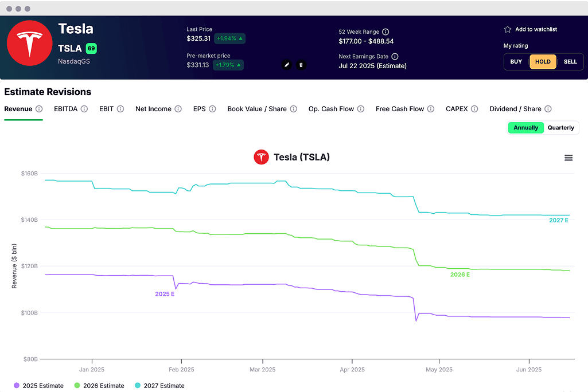The image size is (588, 392).
Task: Toggle 2027 Estimate series in legend
Action: [x=159, y=386]
